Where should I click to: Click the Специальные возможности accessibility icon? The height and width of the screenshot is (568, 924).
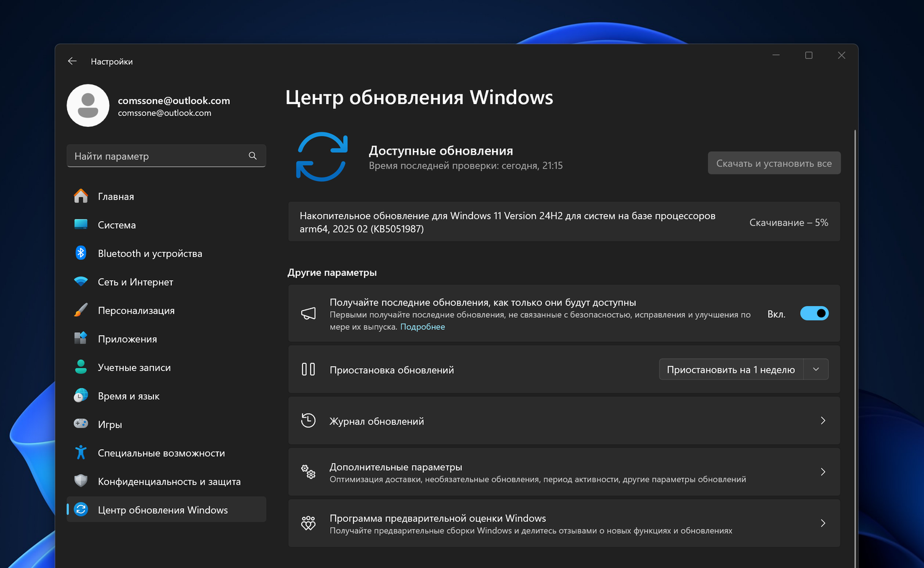click(x=81, y=452)
